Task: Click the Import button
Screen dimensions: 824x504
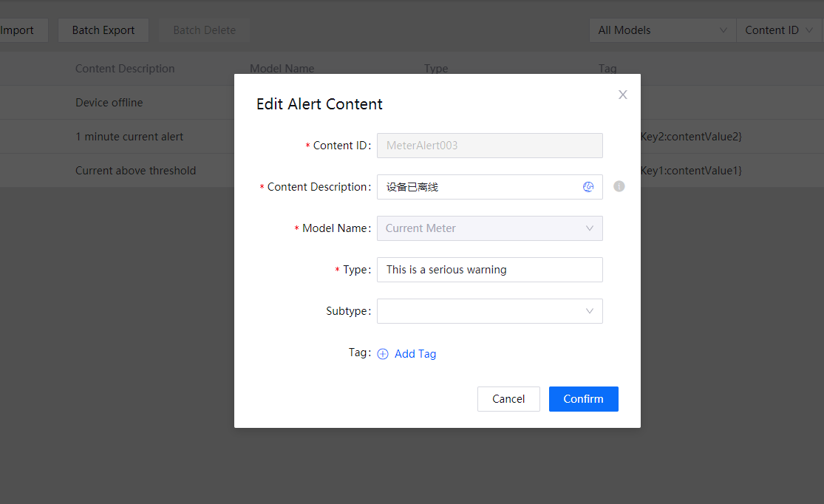Action: (x=18, y=30)
